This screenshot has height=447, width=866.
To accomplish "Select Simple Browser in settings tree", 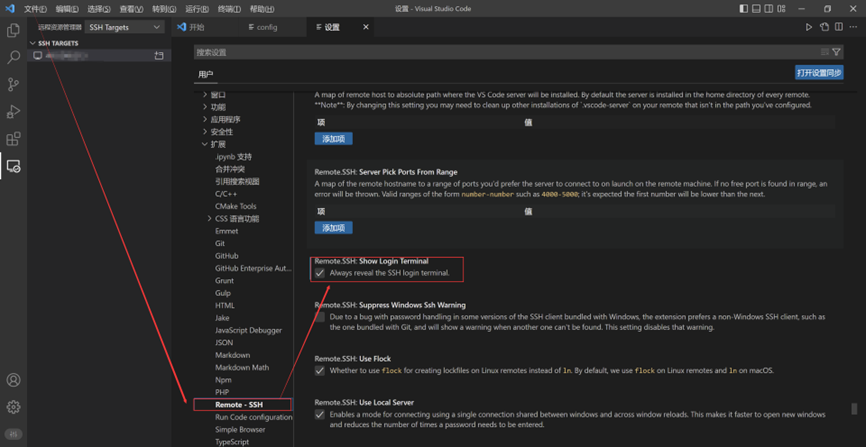I will pyautogui.click(x=240, y=429).
